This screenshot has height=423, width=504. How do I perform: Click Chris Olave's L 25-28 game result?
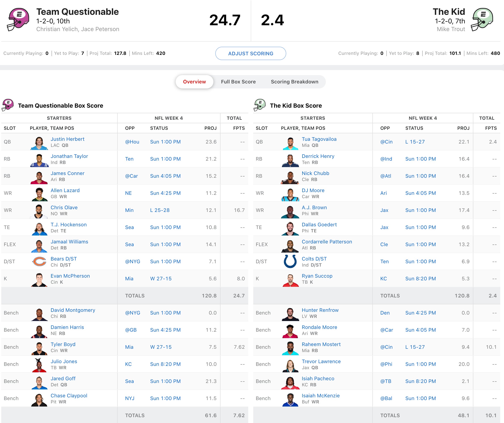point(160,210)
